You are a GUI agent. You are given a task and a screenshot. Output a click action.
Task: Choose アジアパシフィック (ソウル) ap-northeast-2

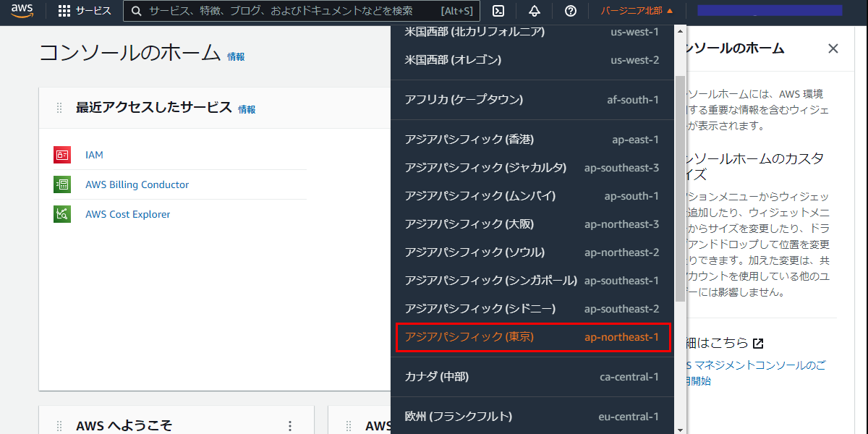click(532, 252)
